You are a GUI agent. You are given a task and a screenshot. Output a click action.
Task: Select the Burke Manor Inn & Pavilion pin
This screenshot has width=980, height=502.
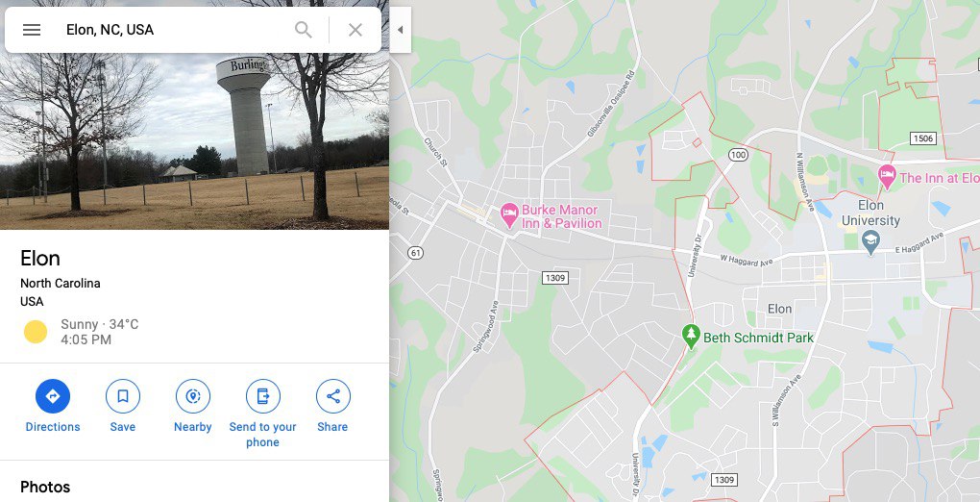tap(510, 214)
